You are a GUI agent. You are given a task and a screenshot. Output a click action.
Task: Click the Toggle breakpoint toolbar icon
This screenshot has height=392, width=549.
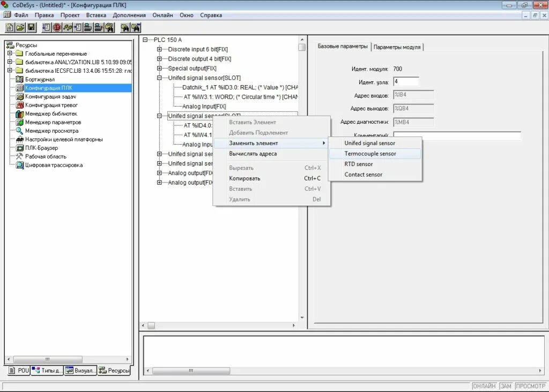coord(78,27)
